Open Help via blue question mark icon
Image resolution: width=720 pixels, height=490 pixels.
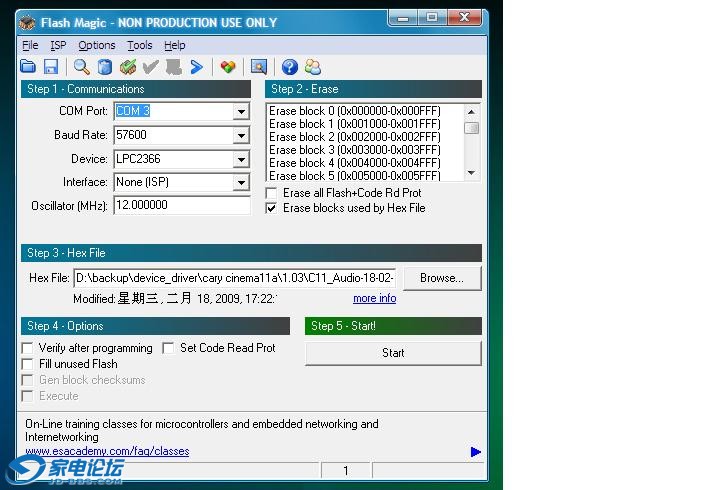tap(290, 67)
